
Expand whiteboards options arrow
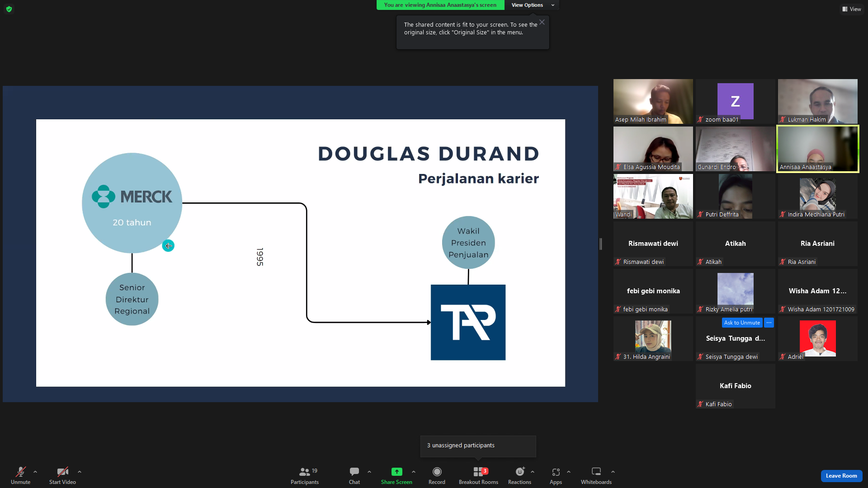tap(613, 472)
